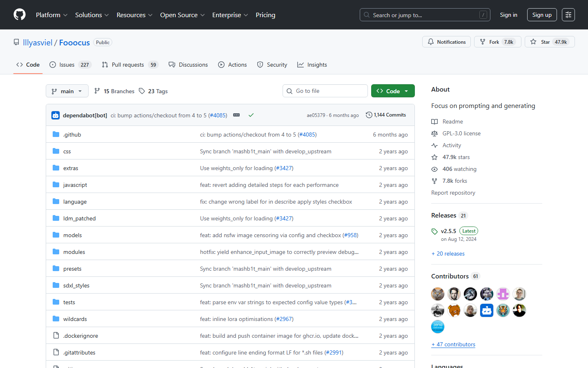Open the notifications bell icon

[430, 42]
